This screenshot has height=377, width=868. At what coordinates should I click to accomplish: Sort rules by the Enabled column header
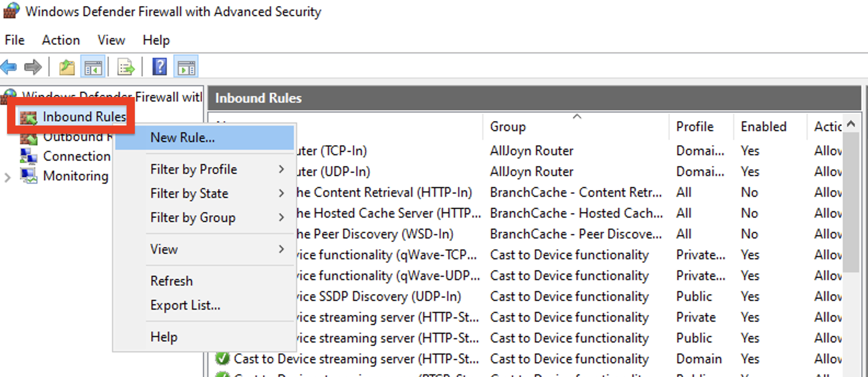point(770,127)
